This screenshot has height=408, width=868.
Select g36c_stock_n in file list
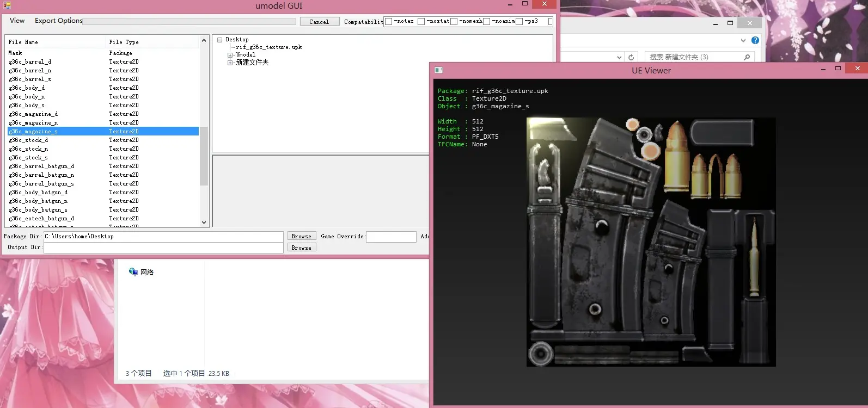coord(103,149)
